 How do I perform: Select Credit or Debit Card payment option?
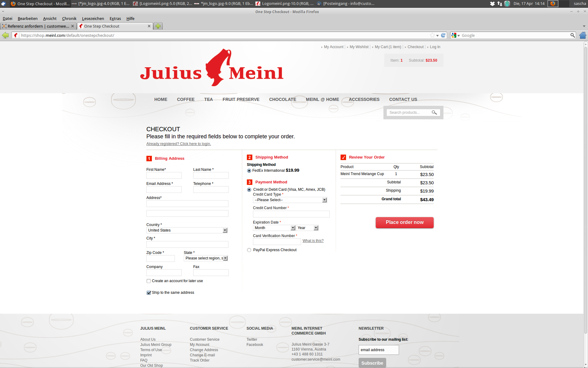[249, 190]
